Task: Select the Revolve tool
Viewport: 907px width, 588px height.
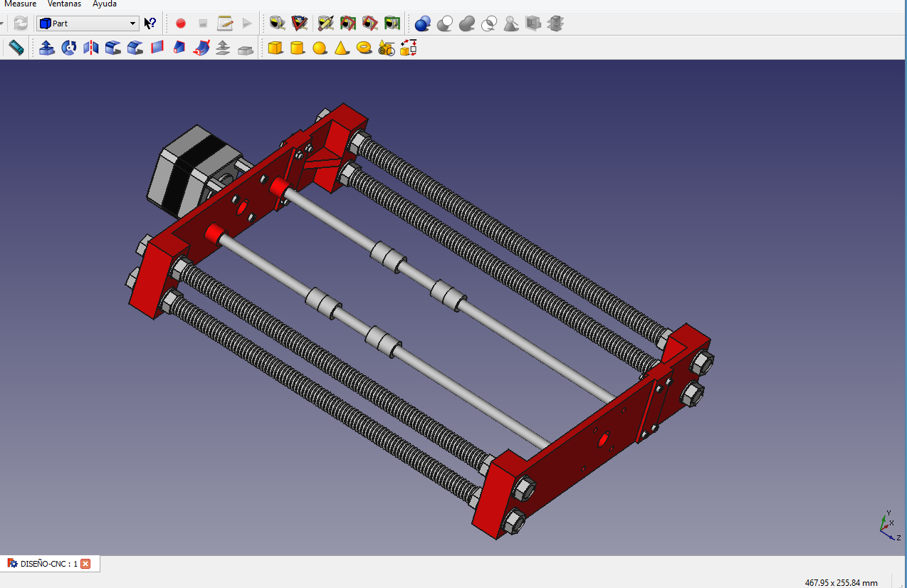Action: tap(69, 48)
